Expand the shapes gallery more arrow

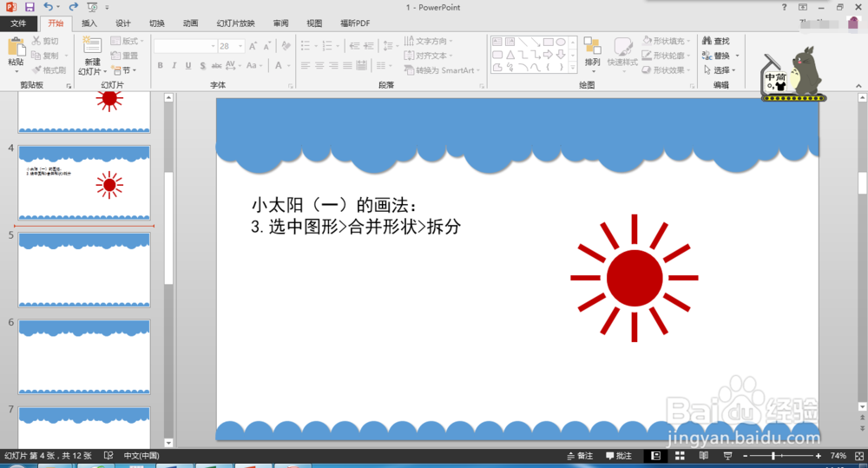pos(572,68)
